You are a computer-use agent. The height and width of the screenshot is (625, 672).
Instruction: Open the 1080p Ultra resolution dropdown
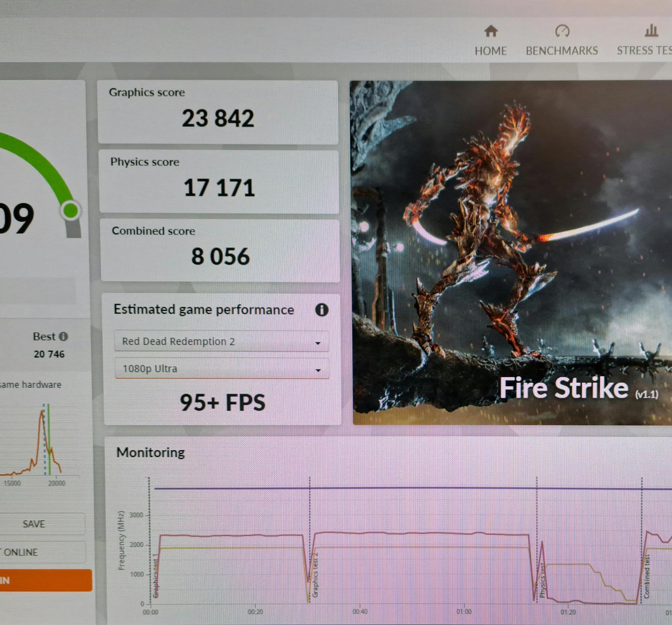click(x=221, y=369)
